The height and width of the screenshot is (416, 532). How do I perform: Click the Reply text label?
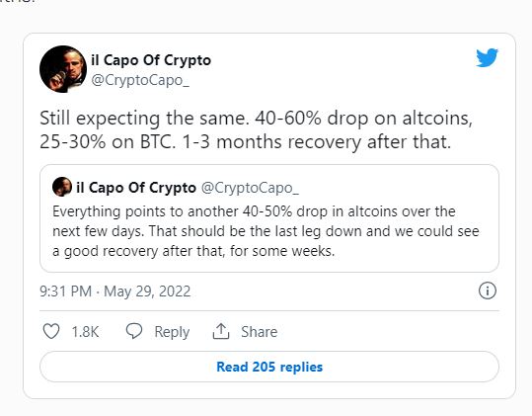[172, 332]
